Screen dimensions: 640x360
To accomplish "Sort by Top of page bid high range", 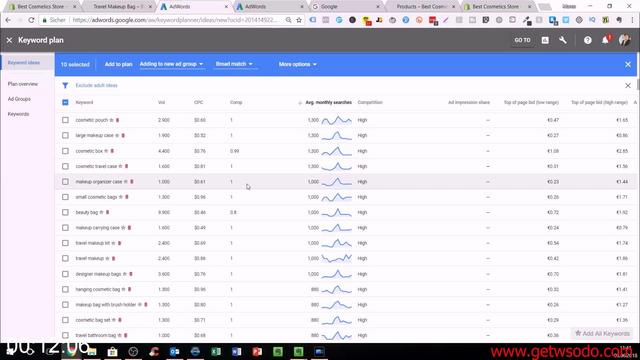I will click(599, 102).
